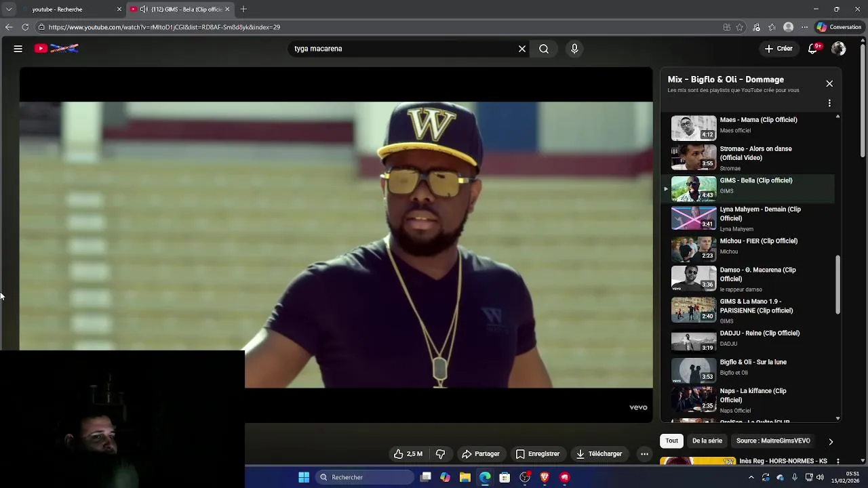Open volume control in tray

coord(821,477)
